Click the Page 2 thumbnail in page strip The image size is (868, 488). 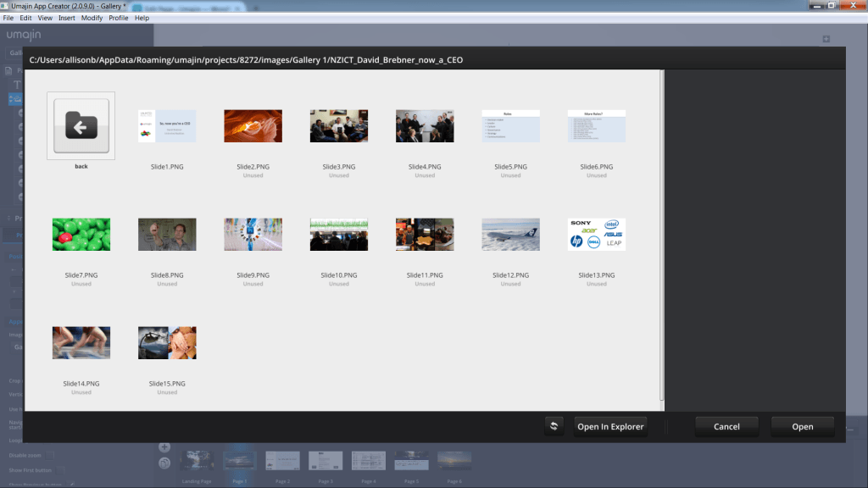(282, 461)
